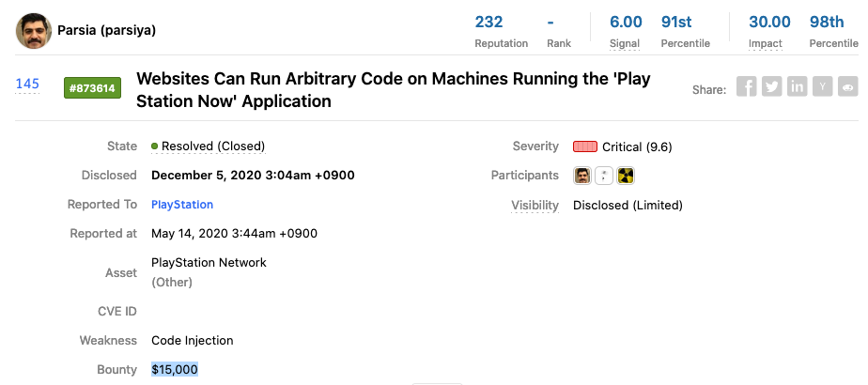
Task: Click the green Resolved status dot
Action: coord(154,146)
